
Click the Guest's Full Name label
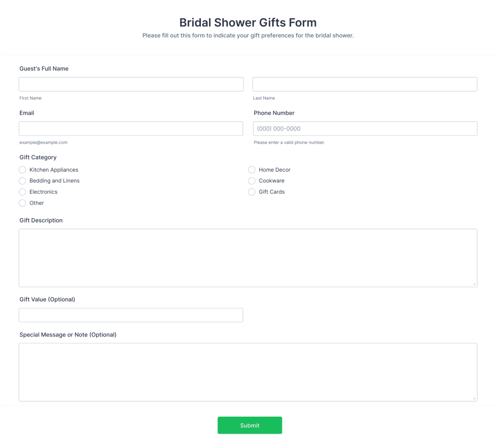click(x=44, y=69)
